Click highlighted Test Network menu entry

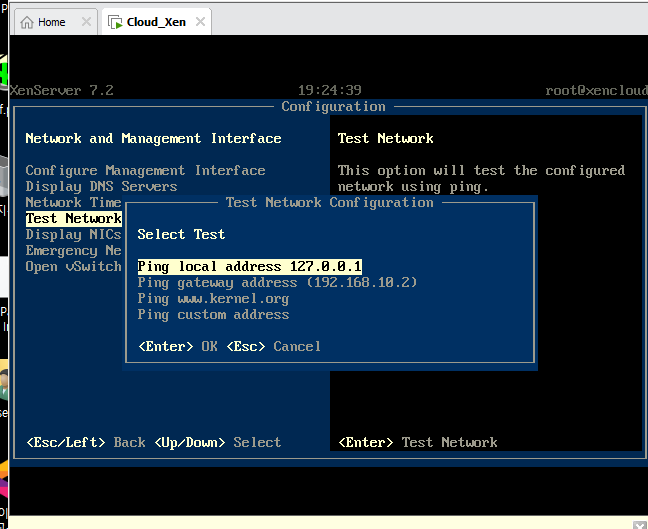point(74,219)
